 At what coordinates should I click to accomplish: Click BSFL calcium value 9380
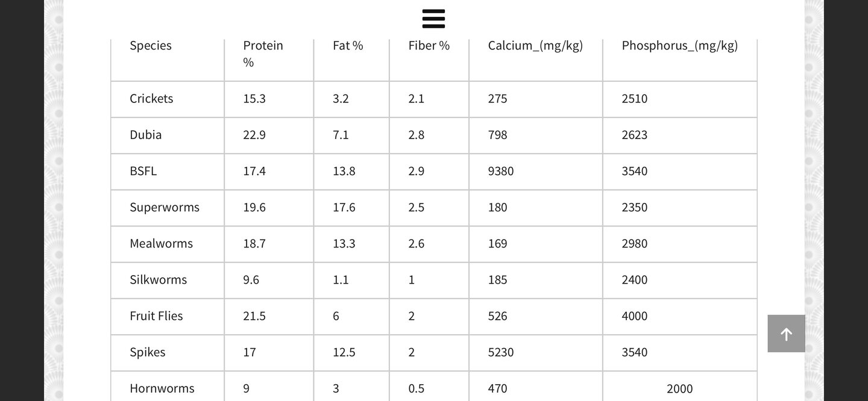pyautogui.click(x=501, y=171)
